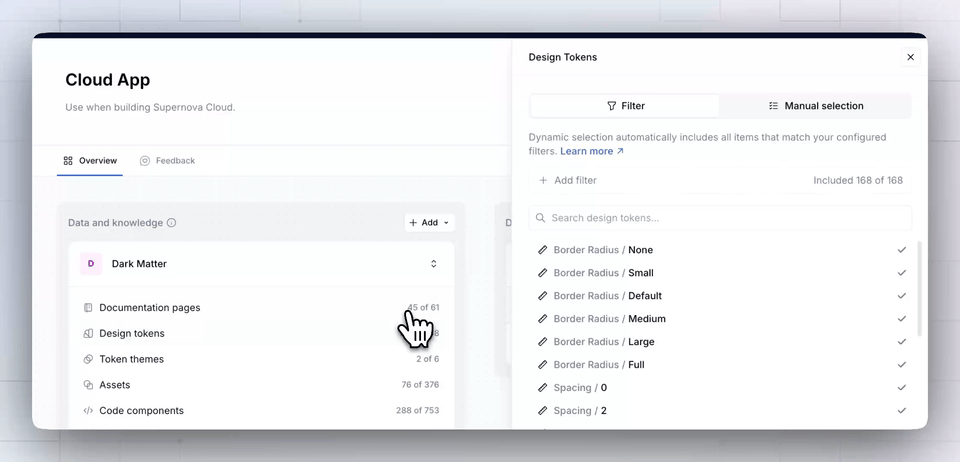
Task: Click the Included 168 of 168 text
Action: 858,181
